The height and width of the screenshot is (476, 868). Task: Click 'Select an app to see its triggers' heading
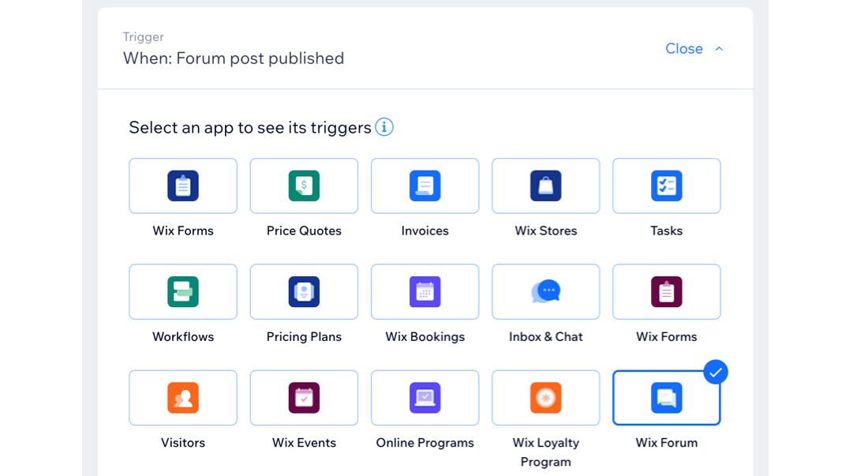250,128
